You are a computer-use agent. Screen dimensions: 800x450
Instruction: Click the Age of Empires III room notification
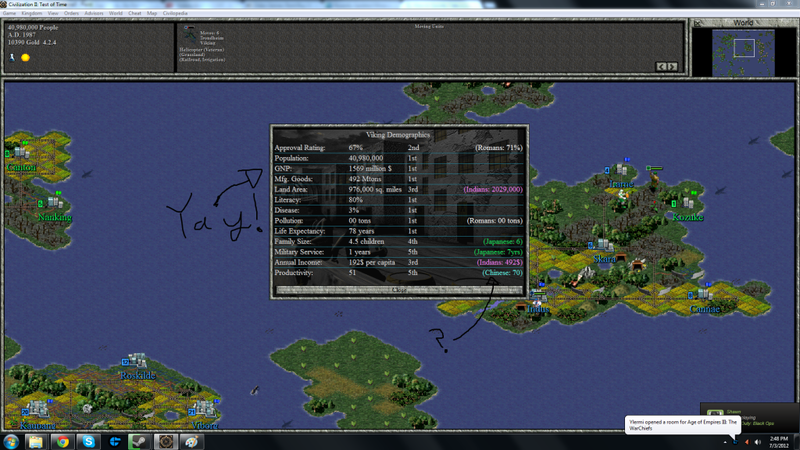click(x=683, y=425)
